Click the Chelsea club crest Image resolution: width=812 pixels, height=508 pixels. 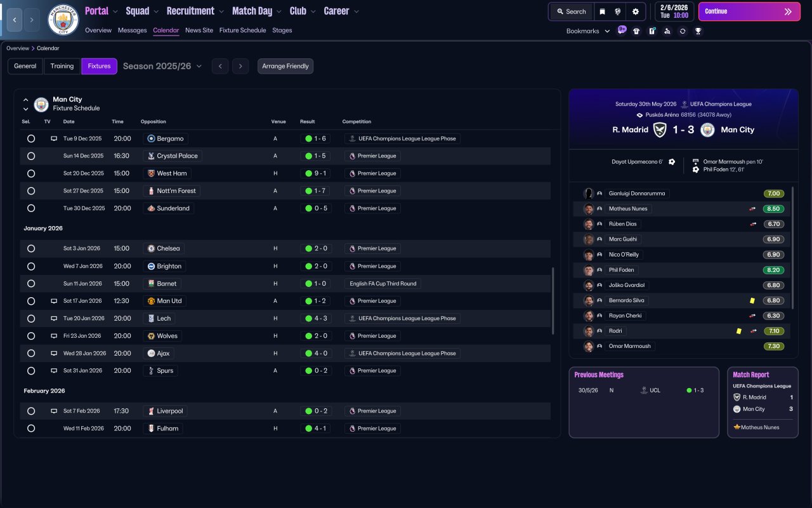tap(151, 248)
